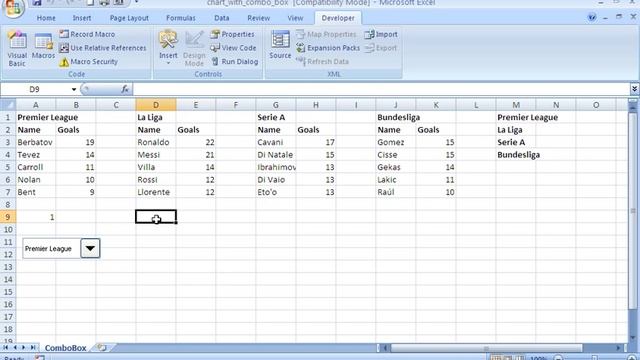Image resolution: width=640 pixels, height=360 pixels.
Task: Click Map Properties
Action: pos(326,34)
